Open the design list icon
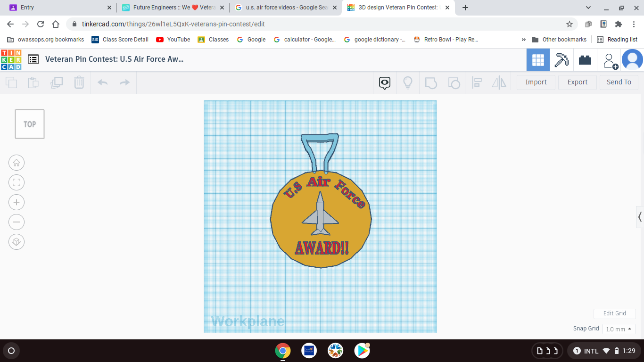The width and height of the screenshot is (644, 362). (x=33, y=59)
